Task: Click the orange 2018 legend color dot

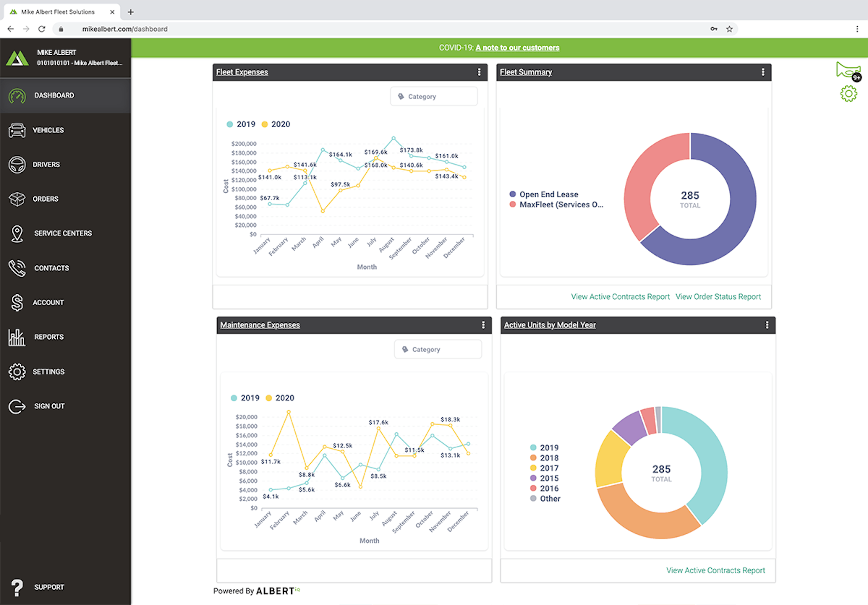Action: (x=533, y=458)
